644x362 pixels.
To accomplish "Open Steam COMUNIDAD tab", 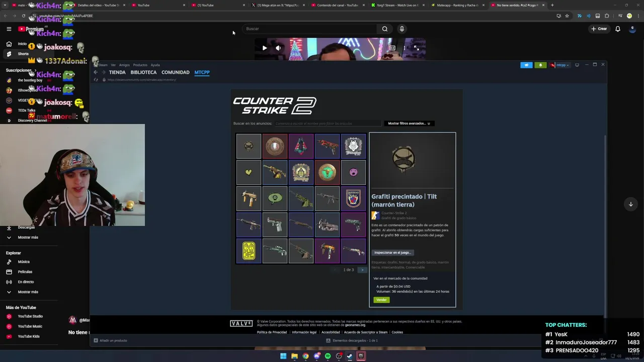I will pos(176,72).
